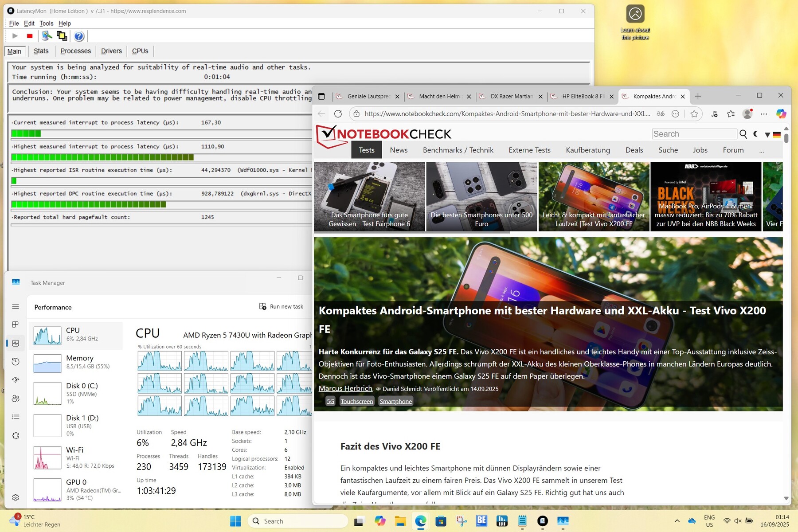Click the blue Help icon in the LatencyMon toolbar
Viewport: 798px width, 532px height.
(x=78, y=36)
